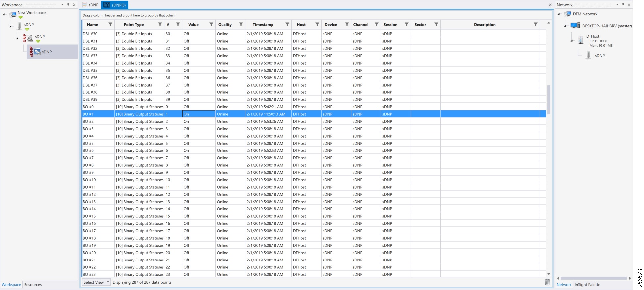The image size is (644, 290).
Task: Filter the Value column
Action: 211,24
